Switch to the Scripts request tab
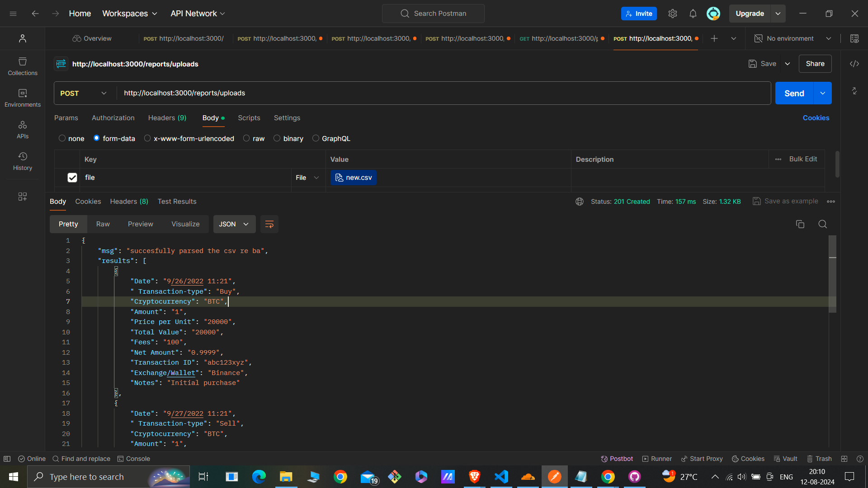 click(249, 118)
